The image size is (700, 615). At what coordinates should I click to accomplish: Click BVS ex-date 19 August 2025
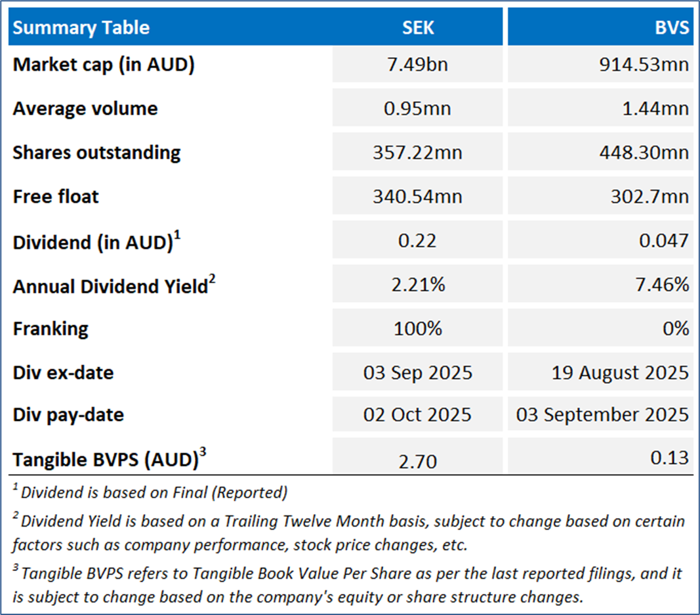coord(620,373)
